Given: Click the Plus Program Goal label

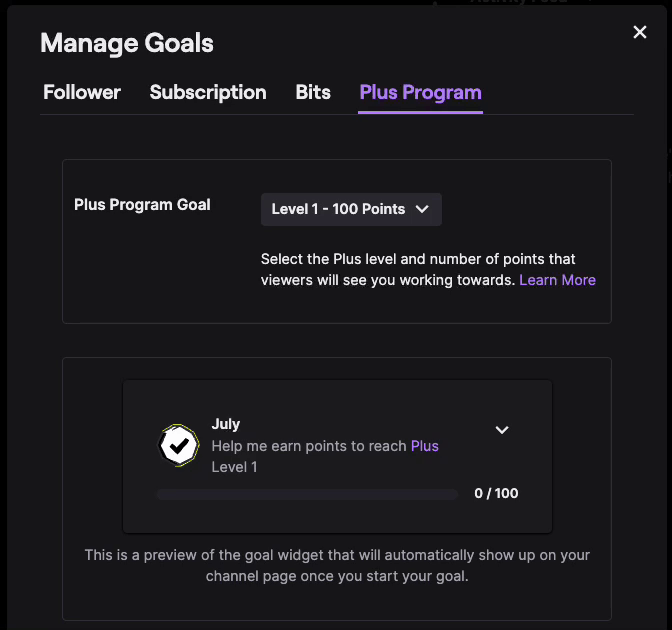Looking at the screenshot, I should point(142,205).
